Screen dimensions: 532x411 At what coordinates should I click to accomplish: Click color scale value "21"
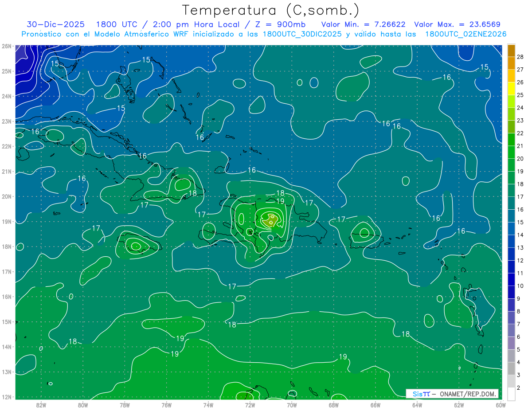pos(520,146)
